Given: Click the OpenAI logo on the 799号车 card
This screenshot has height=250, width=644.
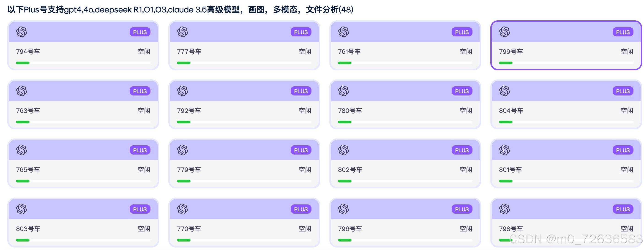Looking at the screenshot, I should point(505,32).
